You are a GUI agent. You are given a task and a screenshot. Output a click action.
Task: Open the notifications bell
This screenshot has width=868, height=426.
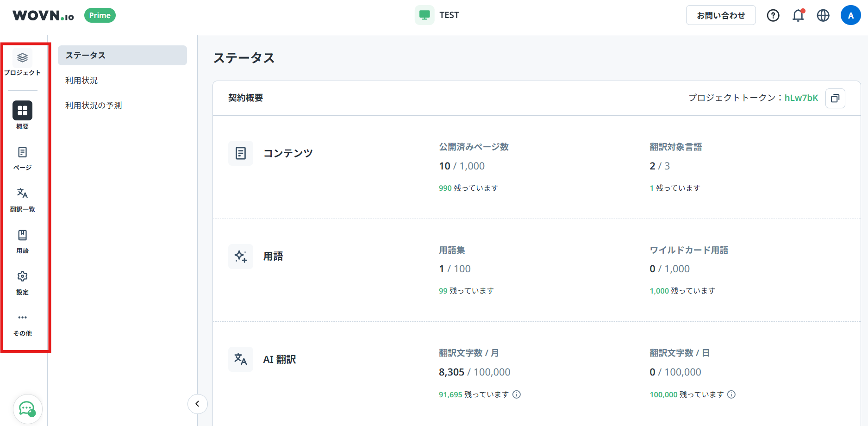click(x=798, y=16)
